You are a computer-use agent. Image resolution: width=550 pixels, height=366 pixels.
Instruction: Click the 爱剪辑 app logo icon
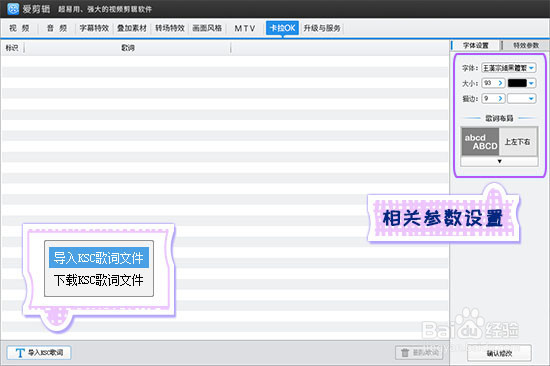(x=13, y=8)
